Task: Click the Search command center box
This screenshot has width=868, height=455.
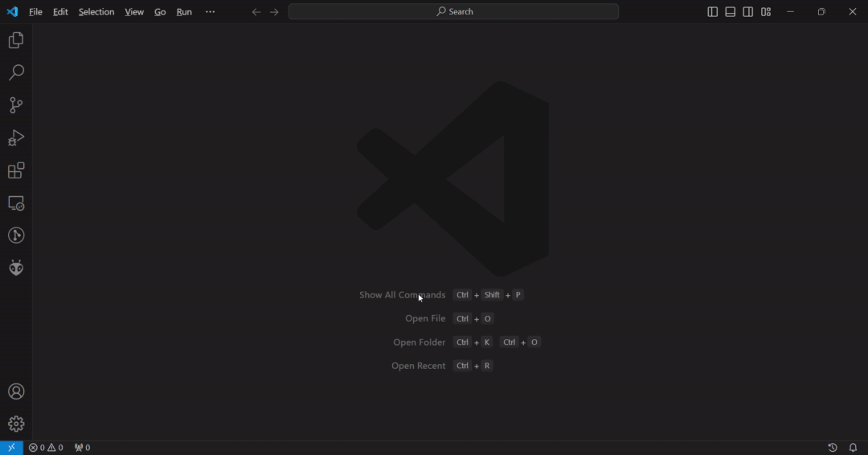Action: [453, 12]
